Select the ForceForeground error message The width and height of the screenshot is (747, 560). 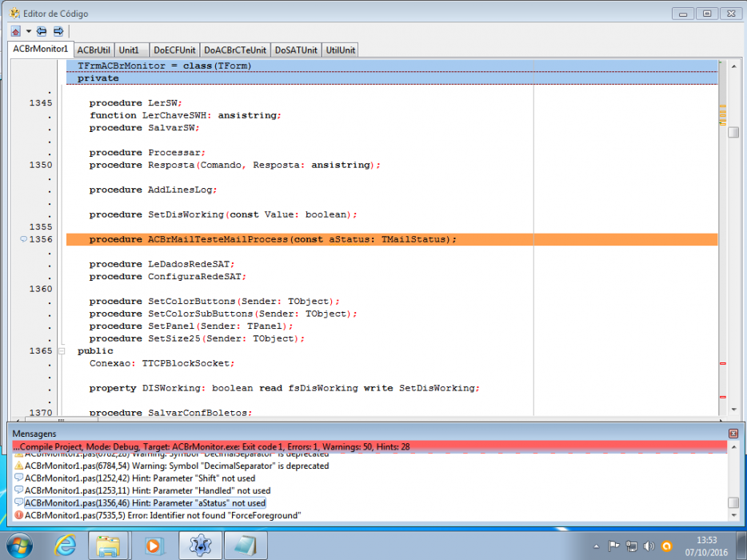tap(163, 515)
